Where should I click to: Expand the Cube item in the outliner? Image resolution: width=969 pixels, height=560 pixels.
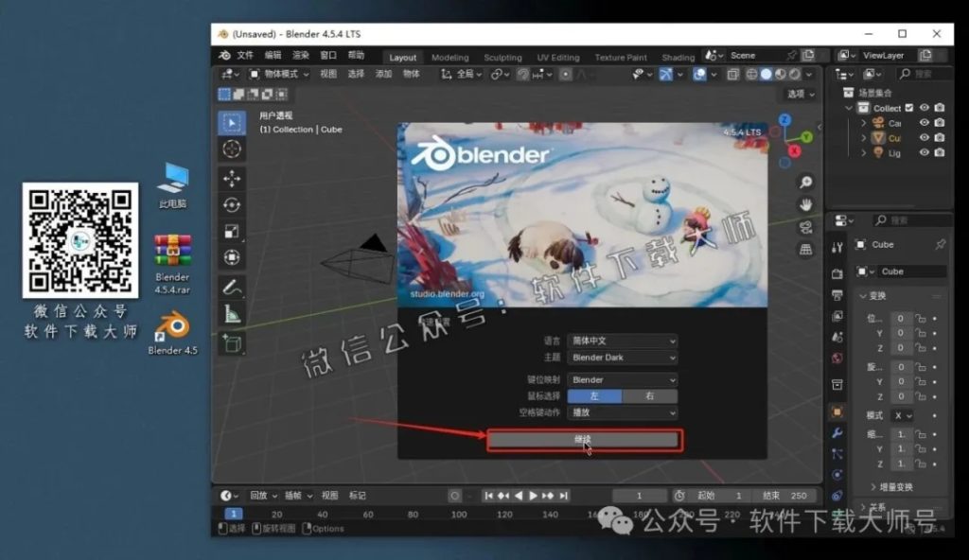tap(863, 137)
